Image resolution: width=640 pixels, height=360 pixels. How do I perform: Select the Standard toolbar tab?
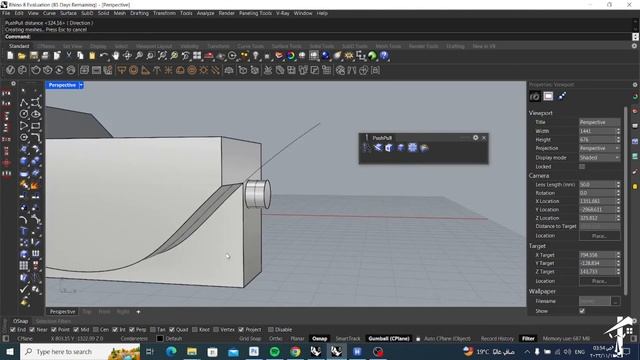(19, 46)
